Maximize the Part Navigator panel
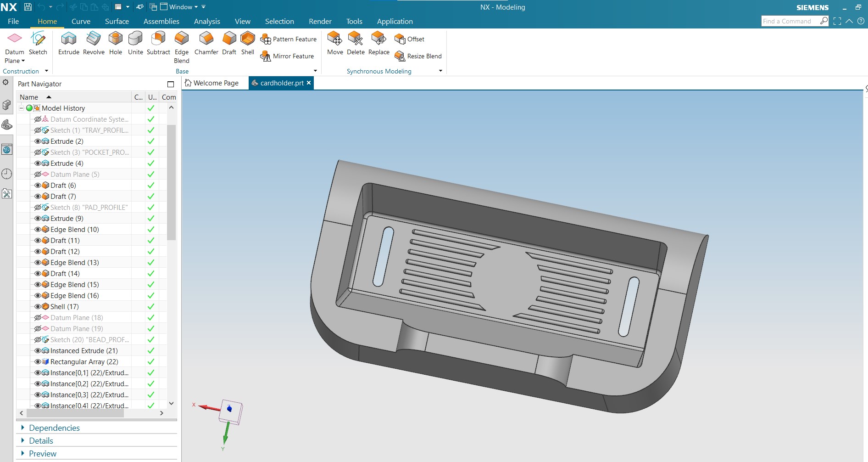Viewport: 868px width, 462px height. click(x=171, y=84)
